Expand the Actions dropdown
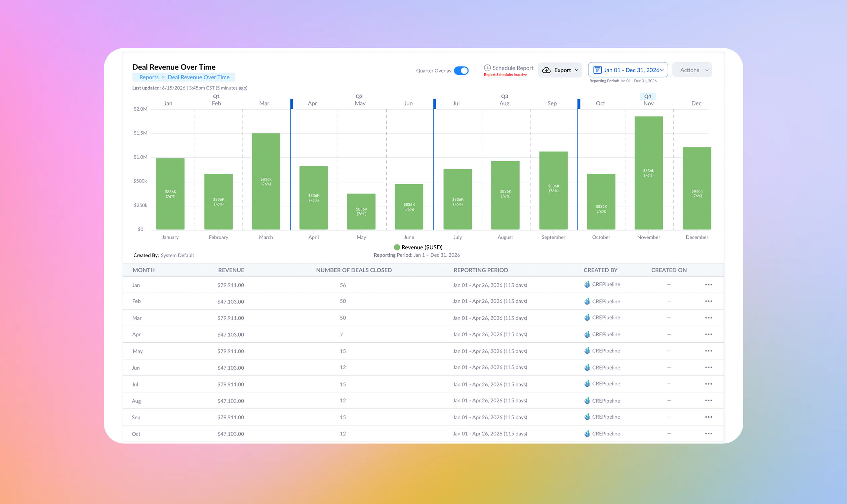The width and height of the screenshot is (847, 504). point(692,70)
